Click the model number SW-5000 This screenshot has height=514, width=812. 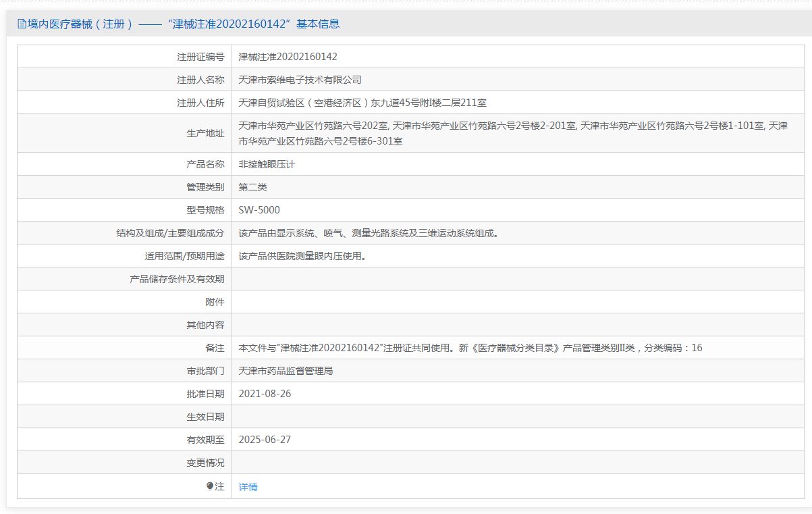pyautogui.click(x=259, y=210)
